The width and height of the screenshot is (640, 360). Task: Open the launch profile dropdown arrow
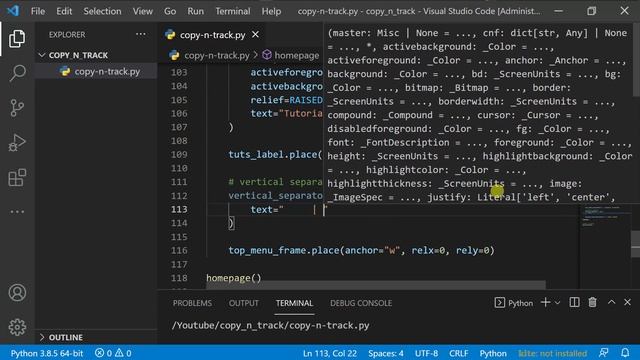pos(558,303)
